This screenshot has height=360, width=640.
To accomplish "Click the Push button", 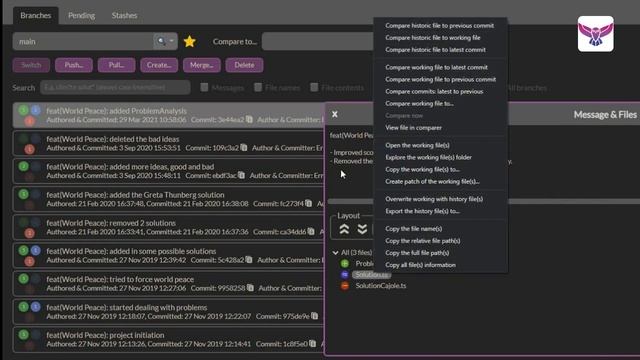I will pyautogui.click(x=74, y=65).
